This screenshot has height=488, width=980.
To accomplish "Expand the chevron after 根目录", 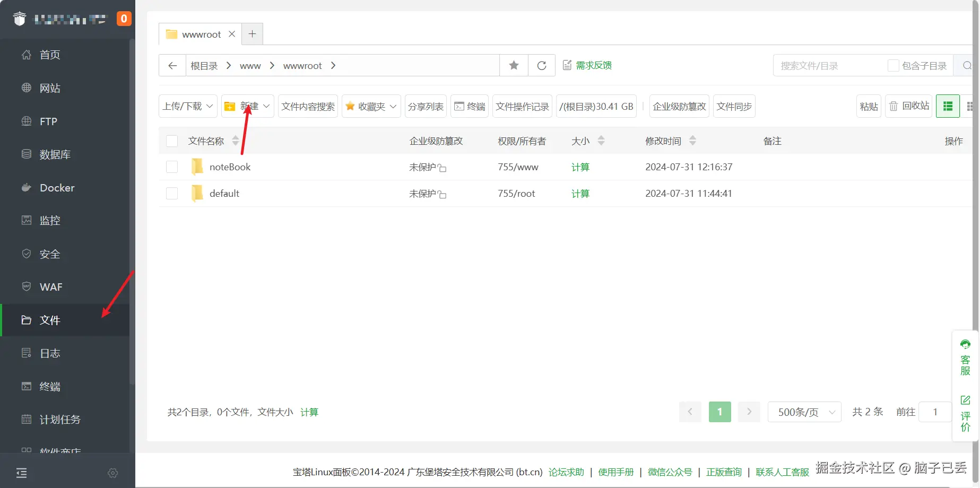I will point(229,65).
